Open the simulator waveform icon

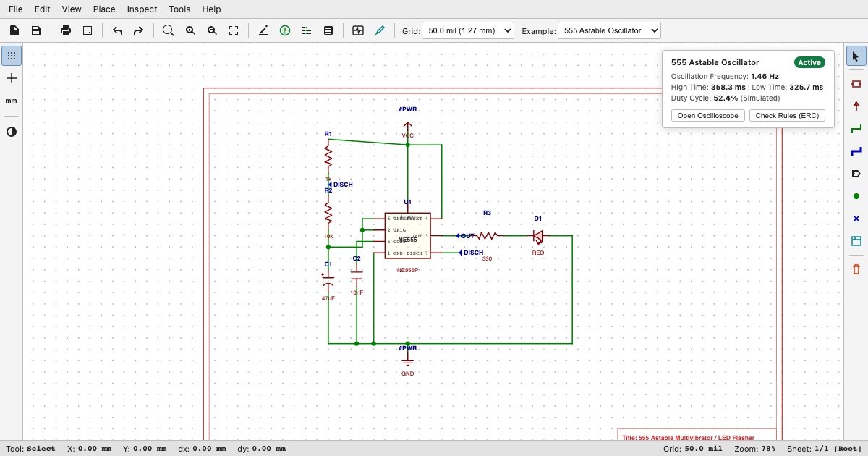[x=358, y=30]
